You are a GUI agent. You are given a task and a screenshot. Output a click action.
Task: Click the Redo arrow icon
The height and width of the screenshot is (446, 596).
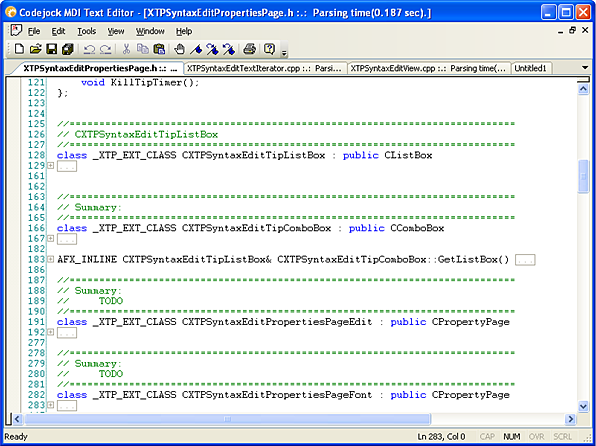(x=105, y=49)
